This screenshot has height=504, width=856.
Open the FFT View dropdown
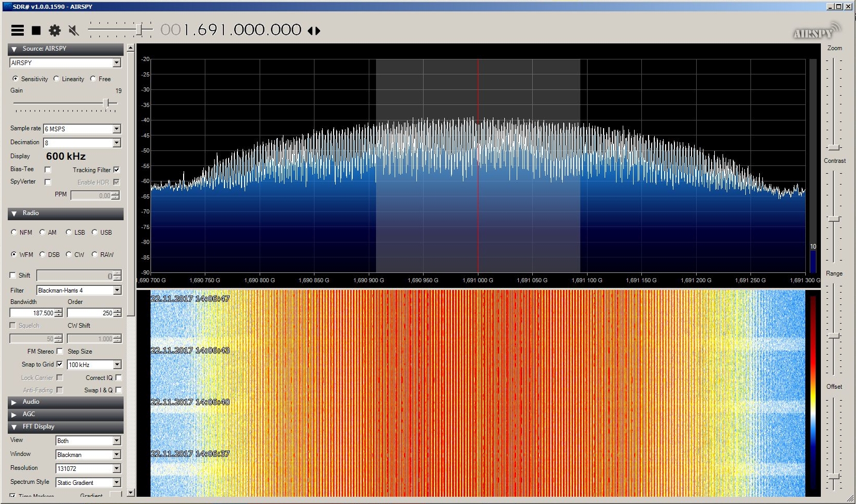tap(88, 441)
